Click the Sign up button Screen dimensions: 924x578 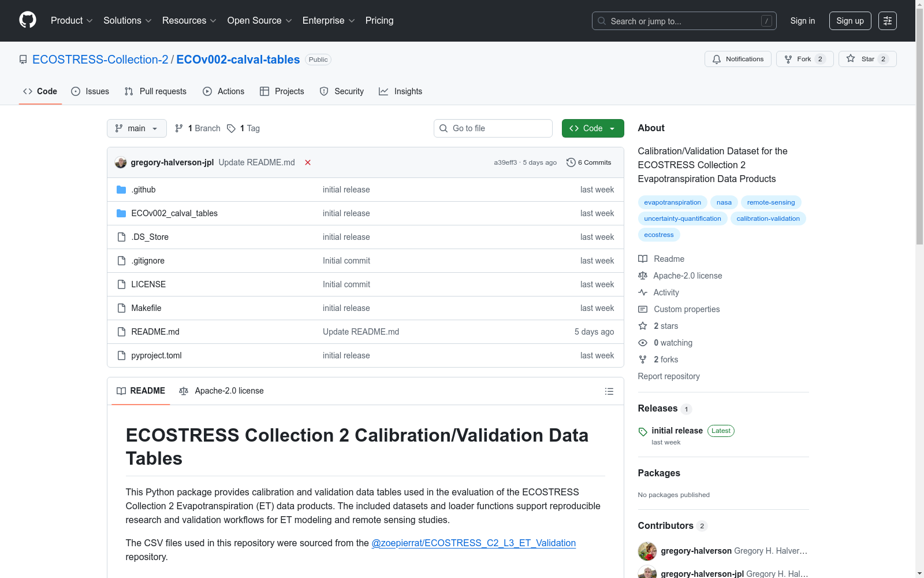tap(850, 21)
